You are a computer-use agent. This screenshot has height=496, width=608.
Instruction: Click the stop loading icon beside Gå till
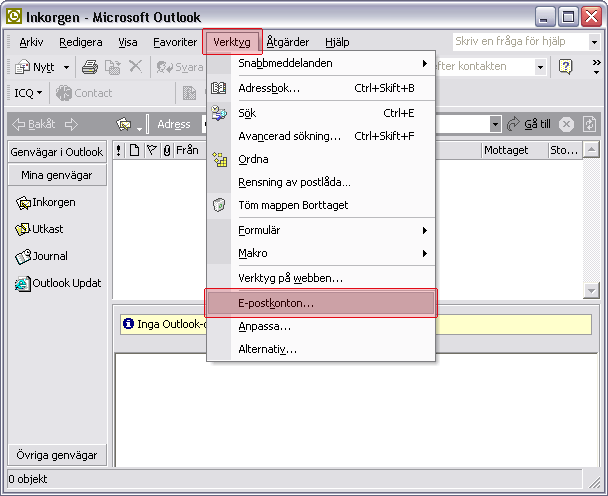(566, 124)
